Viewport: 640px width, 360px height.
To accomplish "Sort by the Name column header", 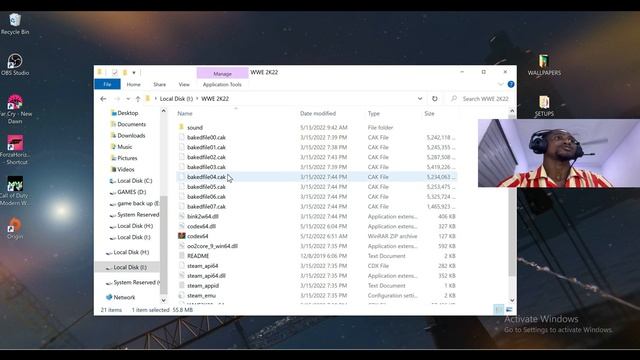I will [x=185, y=113].
